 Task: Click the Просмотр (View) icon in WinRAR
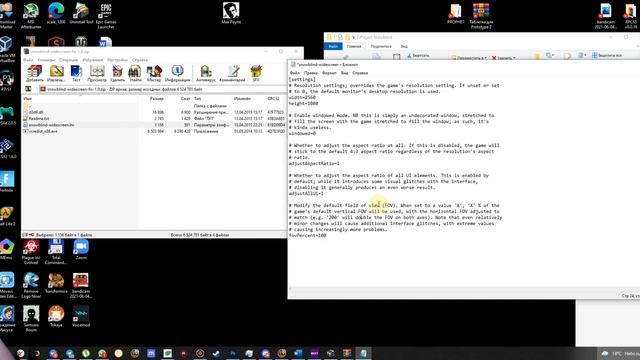(97, 73)
